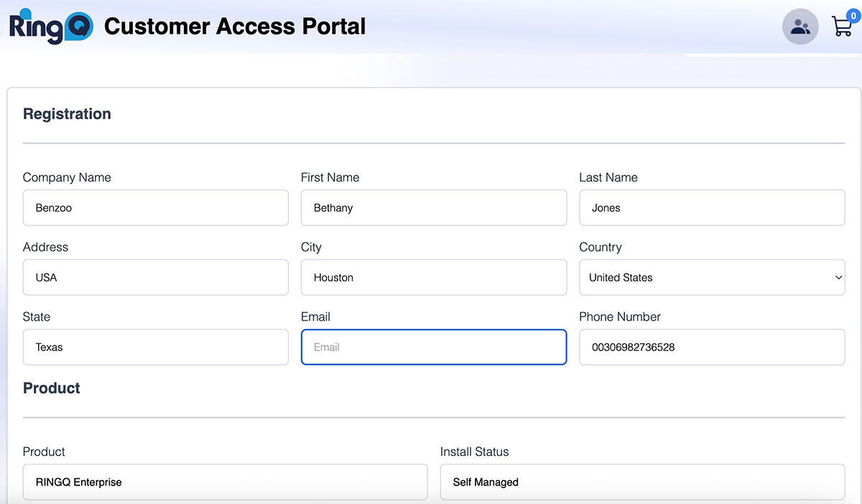Expand the Country dropdown showing United States
The height and width of the screenshot is (504, 862).
711,278
